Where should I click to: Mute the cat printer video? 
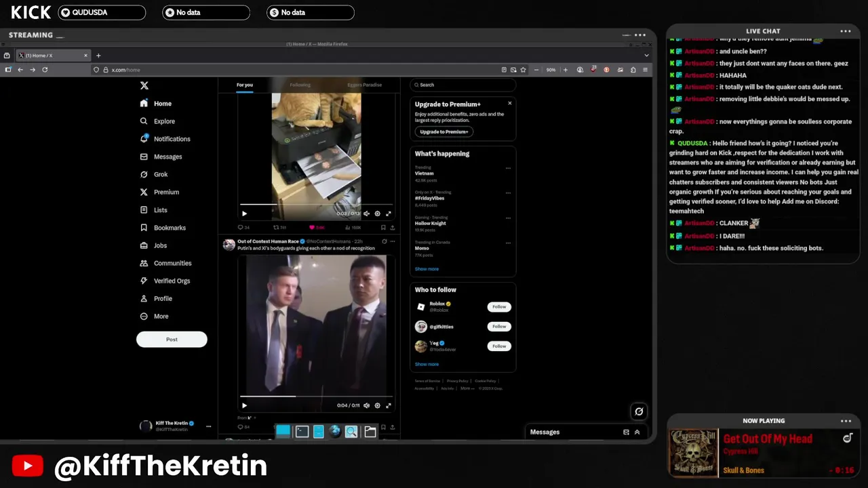(x=367, y=213)
